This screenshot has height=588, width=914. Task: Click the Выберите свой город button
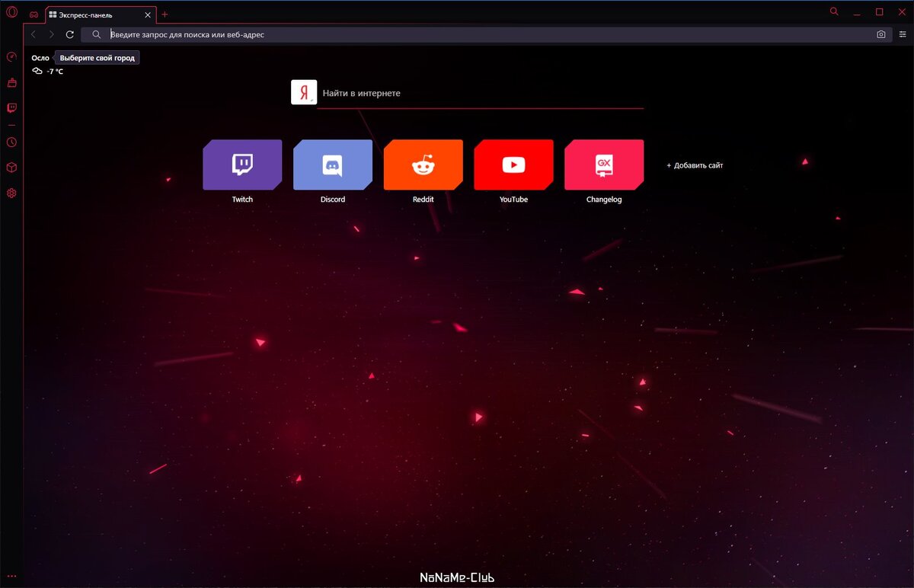click(x=97, y=58)
